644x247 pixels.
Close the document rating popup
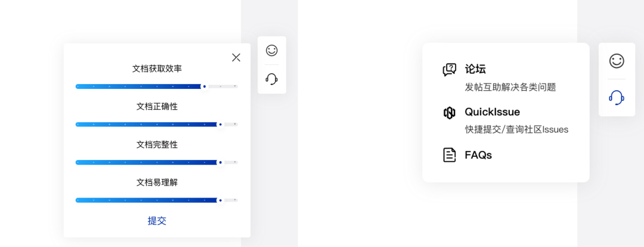coord(236,57)
